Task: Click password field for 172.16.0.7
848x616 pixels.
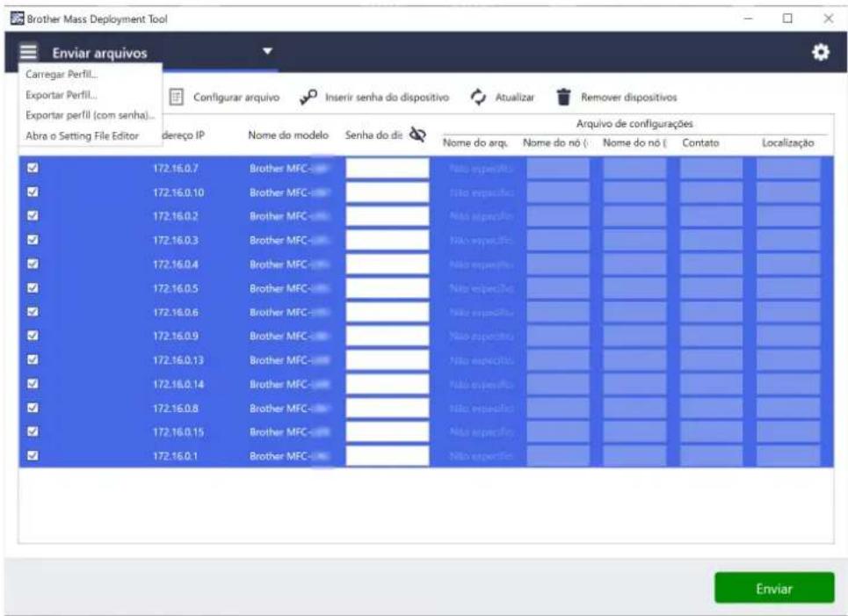Action: (388, 168)
